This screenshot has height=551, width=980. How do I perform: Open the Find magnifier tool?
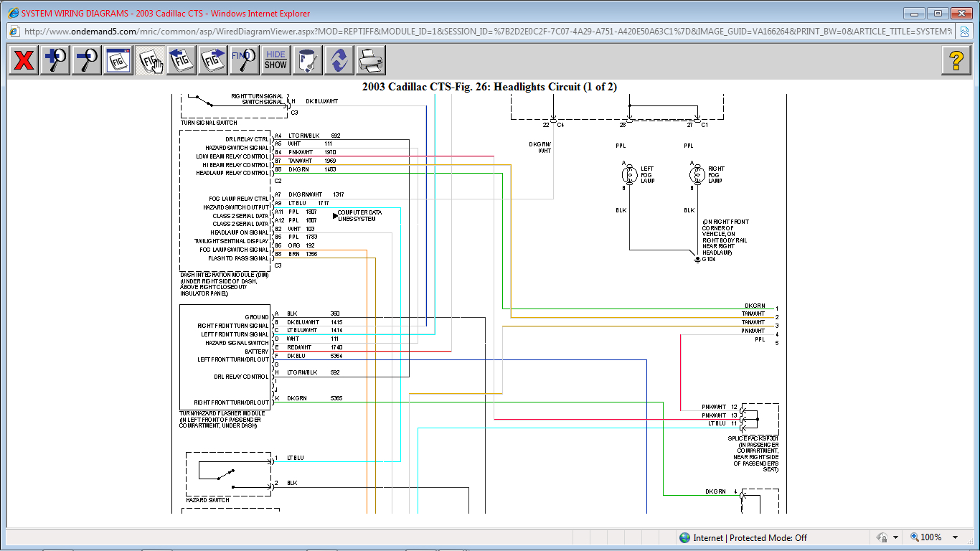coord(244,60)
